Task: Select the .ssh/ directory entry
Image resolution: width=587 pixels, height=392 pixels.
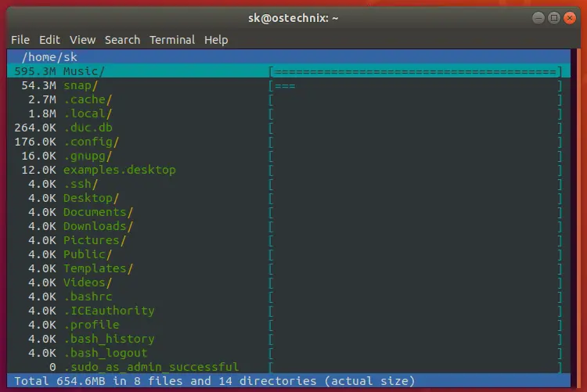Action: click(81, 184)
